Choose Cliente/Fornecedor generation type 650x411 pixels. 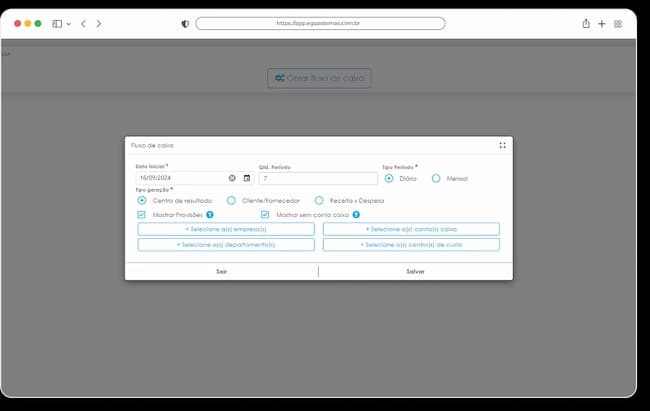pyautogui.click(x=231, y=200)
